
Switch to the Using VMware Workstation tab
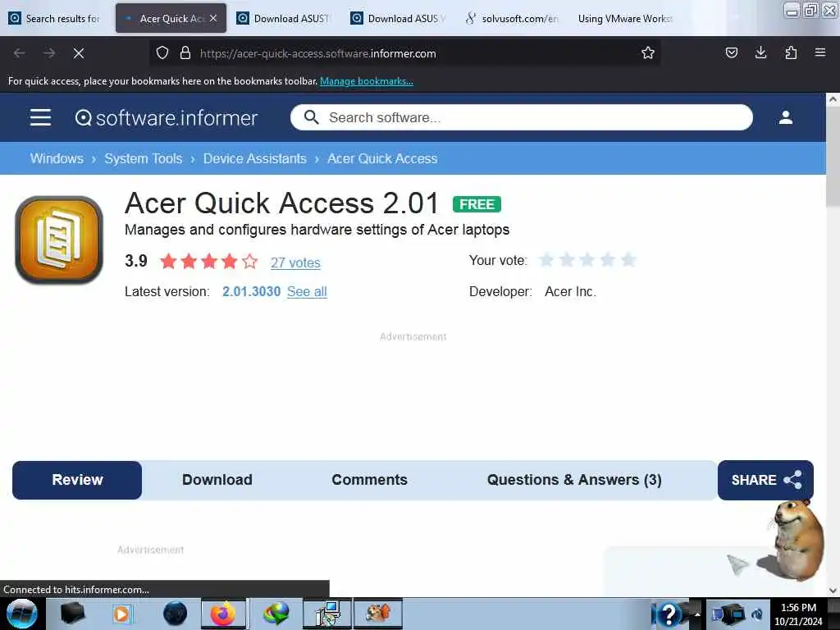tap(624, 18)
